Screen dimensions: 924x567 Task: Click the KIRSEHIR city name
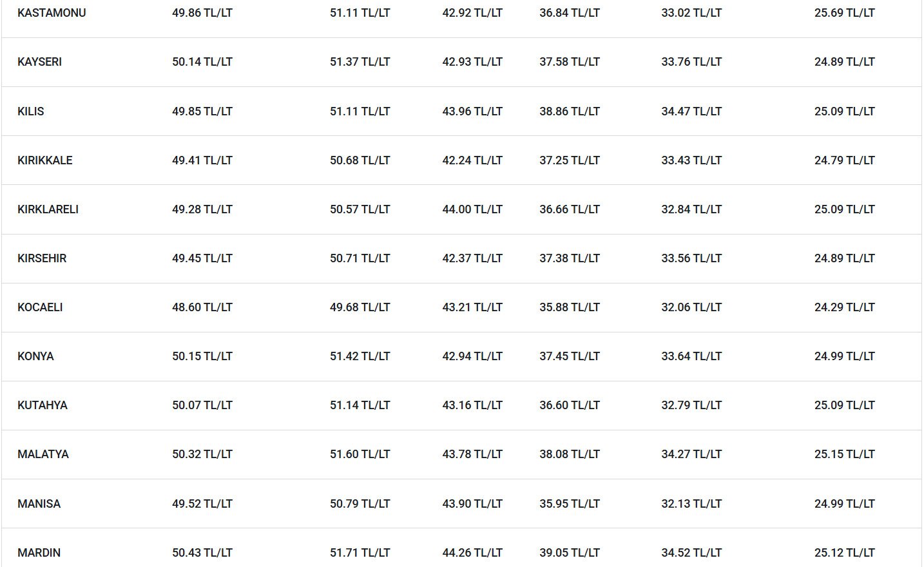[x=42, y=258]
